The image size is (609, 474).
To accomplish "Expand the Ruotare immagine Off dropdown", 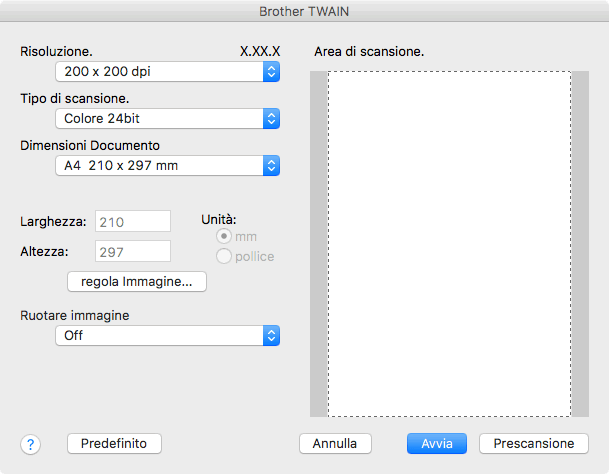I will click(x=167, y=335).
